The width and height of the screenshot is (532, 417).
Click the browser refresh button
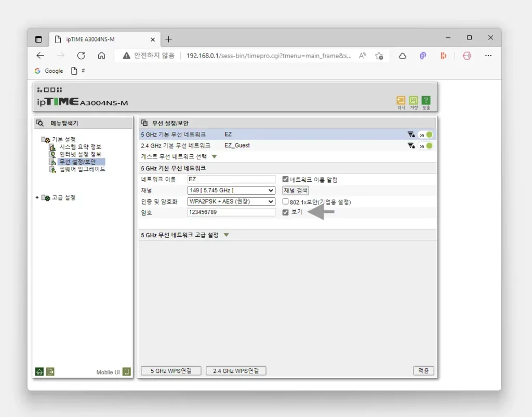point(81,56)
